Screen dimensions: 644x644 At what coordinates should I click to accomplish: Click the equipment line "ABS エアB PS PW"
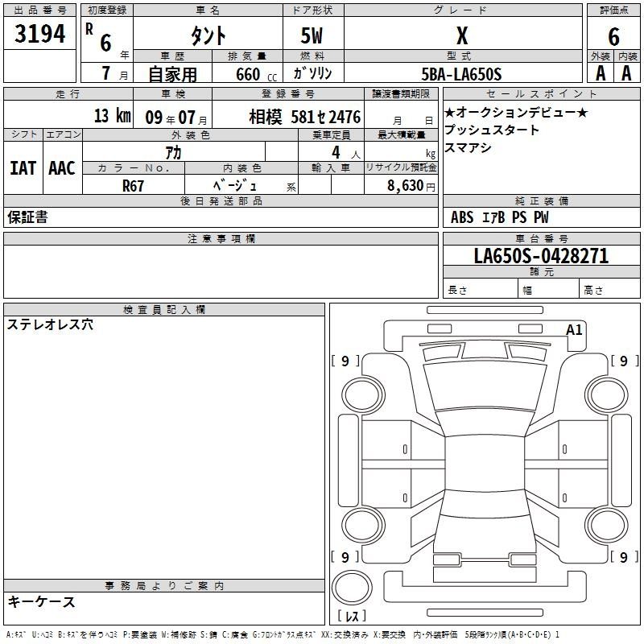(x=499, y=217)
